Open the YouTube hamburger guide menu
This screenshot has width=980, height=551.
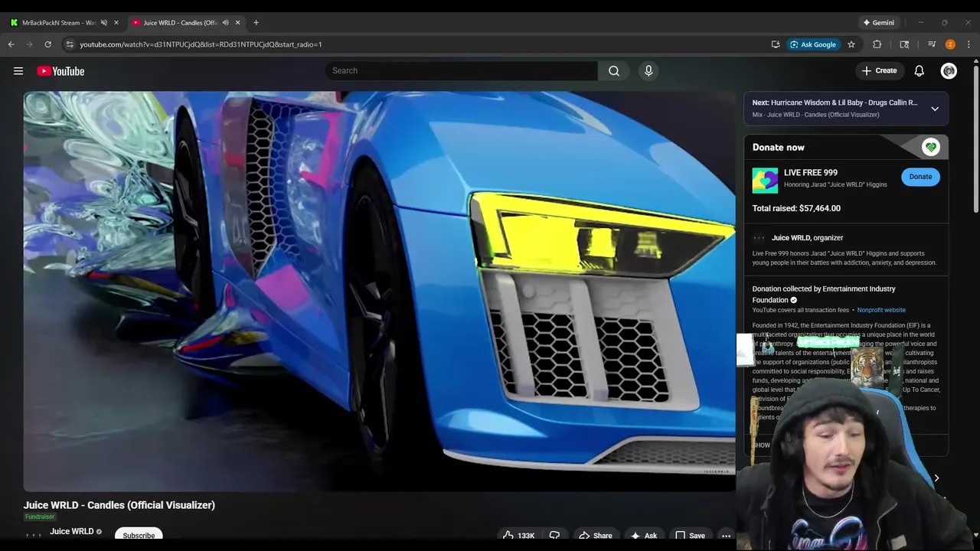click(18, 71)
